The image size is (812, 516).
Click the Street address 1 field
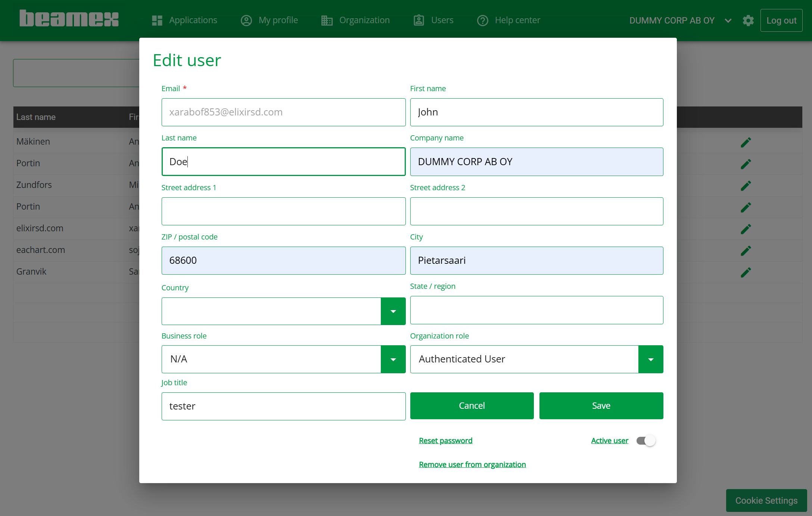click(284, 211)
